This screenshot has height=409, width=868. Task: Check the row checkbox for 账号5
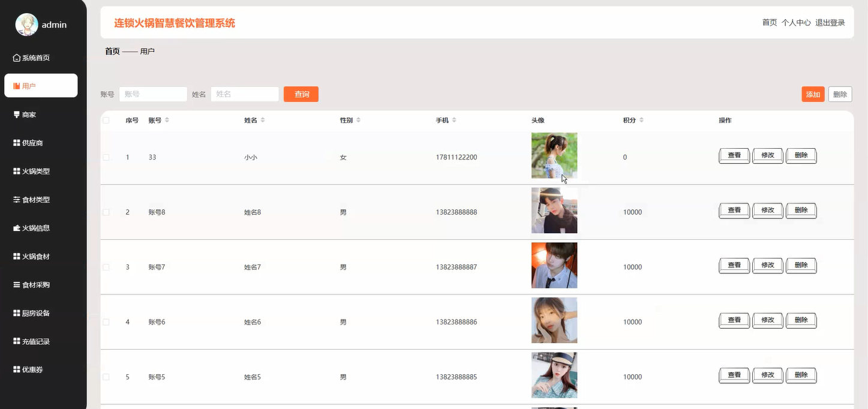pos(106,377)
